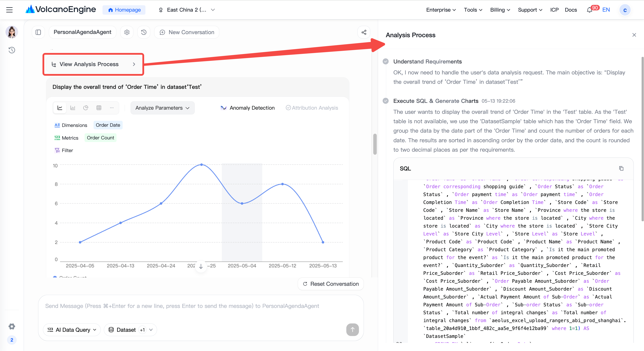Select line chart view
Screen dimensions: 644x351
pyautogui.click(x=60, y=108)
